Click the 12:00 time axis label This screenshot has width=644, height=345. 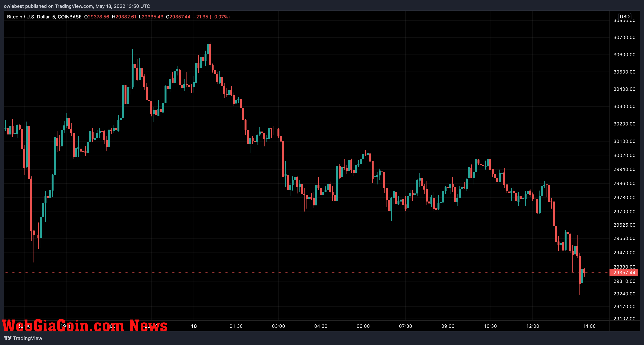click(x=532, y=326)
